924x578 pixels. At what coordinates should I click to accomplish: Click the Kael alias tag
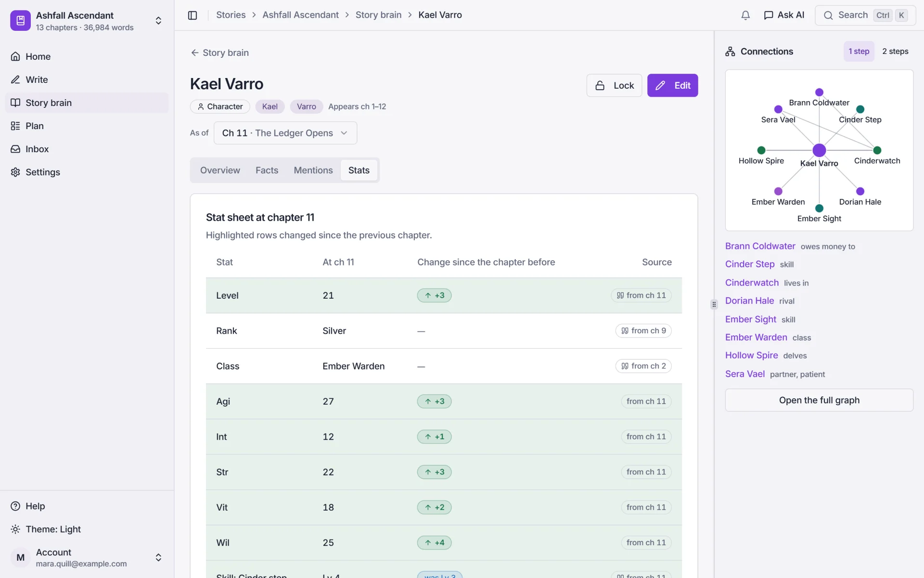point(270,106)
